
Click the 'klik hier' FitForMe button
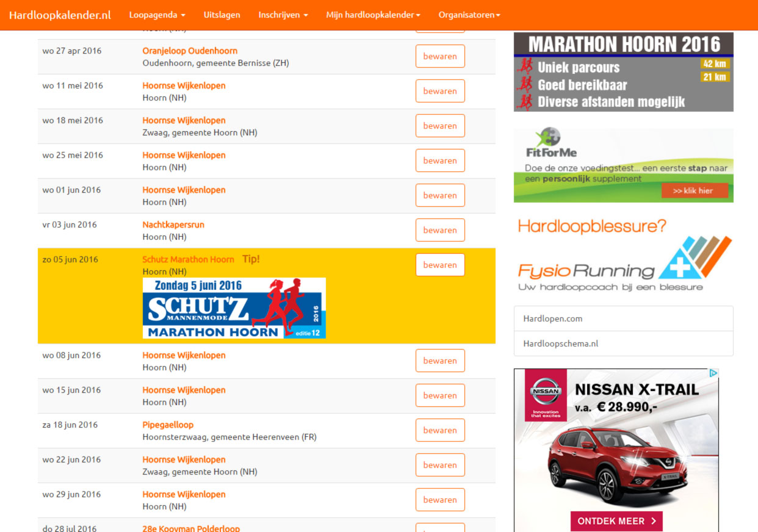695,191
